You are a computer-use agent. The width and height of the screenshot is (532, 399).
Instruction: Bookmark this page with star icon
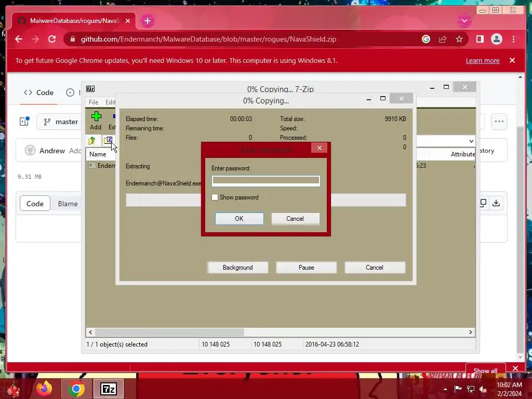point(459,39)
